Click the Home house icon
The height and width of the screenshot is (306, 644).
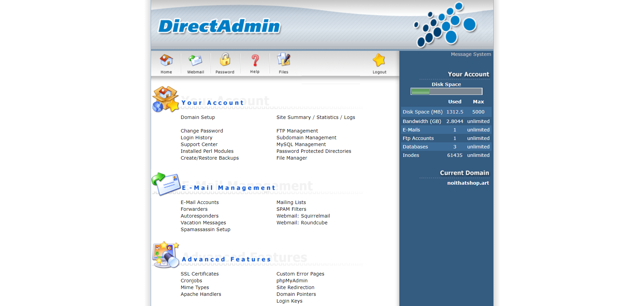(166, 60)
